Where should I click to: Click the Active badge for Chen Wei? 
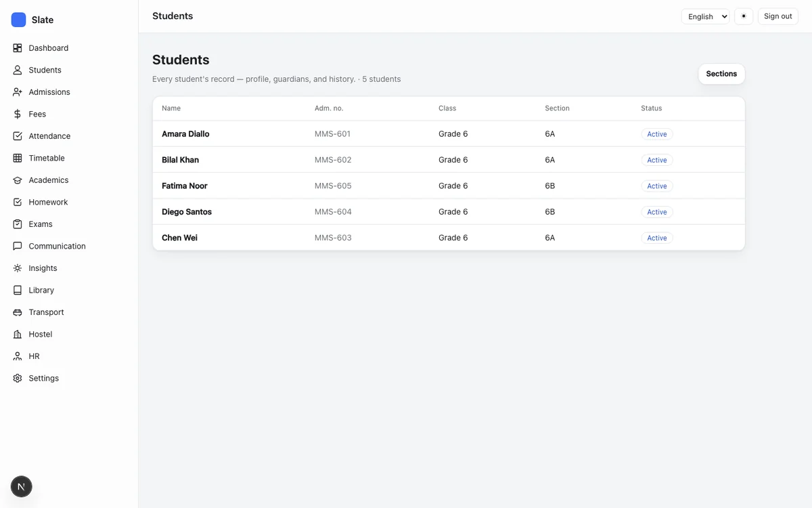pos(657,238)
